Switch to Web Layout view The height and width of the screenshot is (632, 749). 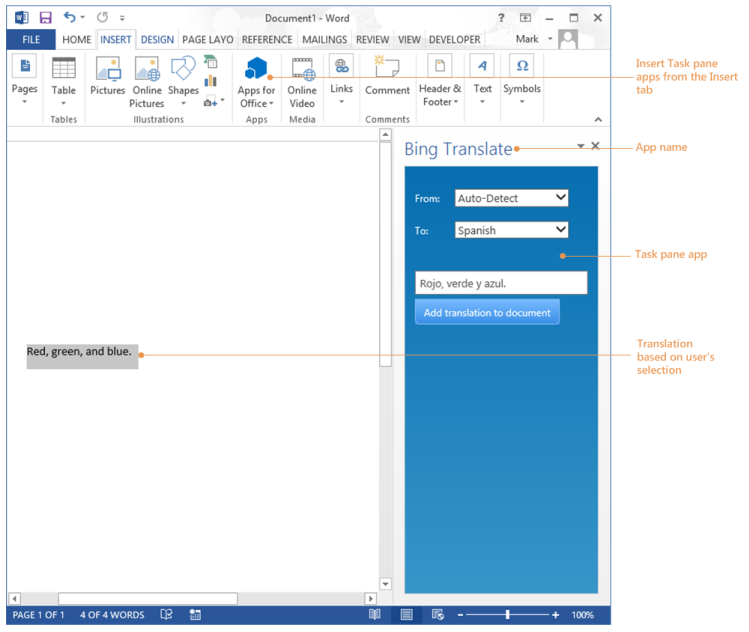pyautogui.click(x=438, y=614)
